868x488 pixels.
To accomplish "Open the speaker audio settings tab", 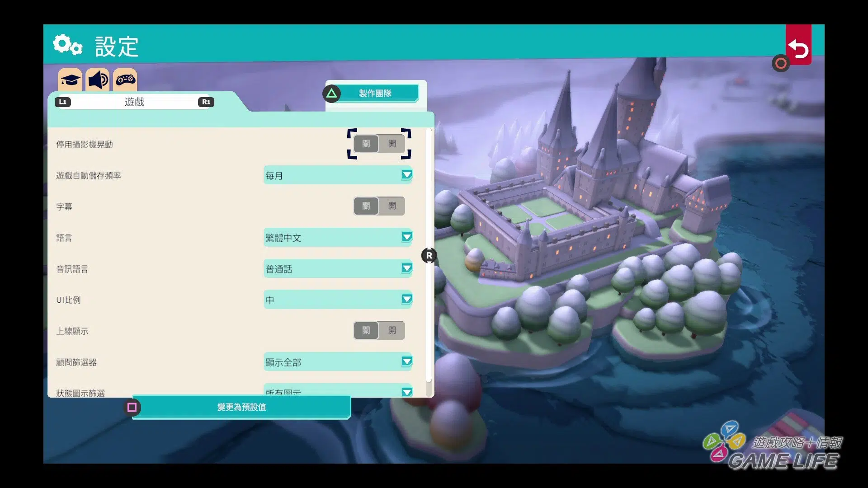I will 98,80.
